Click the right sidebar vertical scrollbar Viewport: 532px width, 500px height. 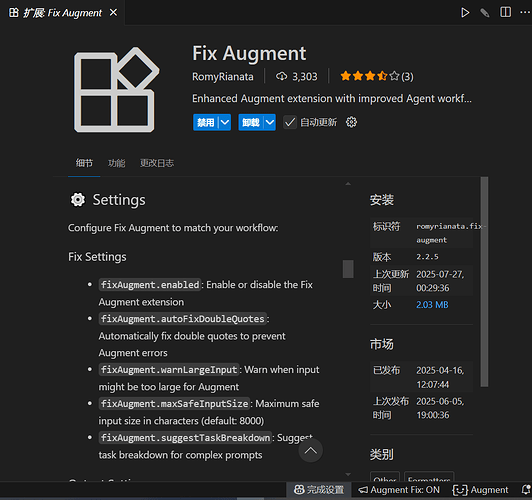pyautogui.click(x=484, y=282)
